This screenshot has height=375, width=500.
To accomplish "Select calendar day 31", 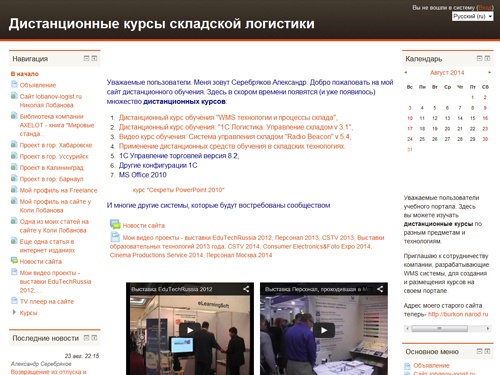I will tap(410, 149).
